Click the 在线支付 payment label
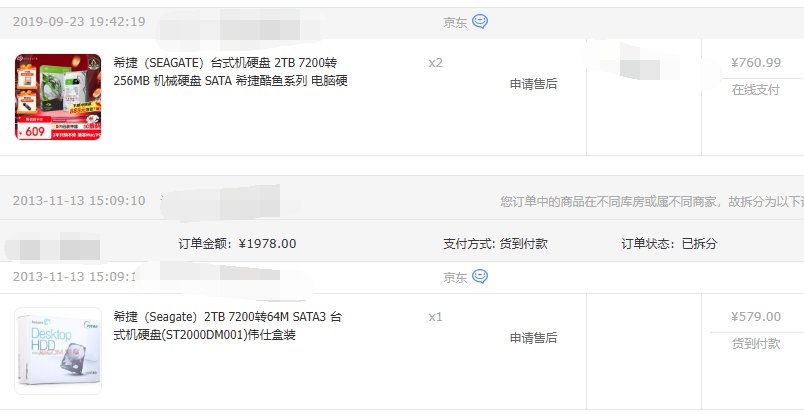 [755, 89]
